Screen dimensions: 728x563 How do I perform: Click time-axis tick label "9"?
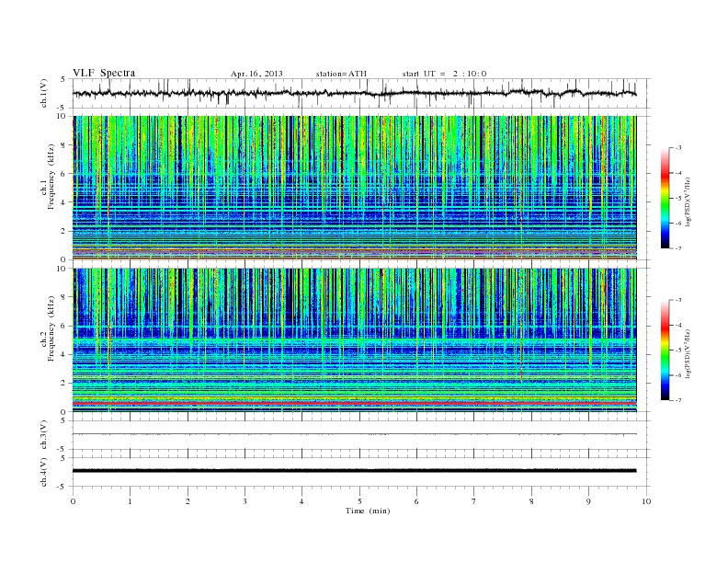point(588,501)
